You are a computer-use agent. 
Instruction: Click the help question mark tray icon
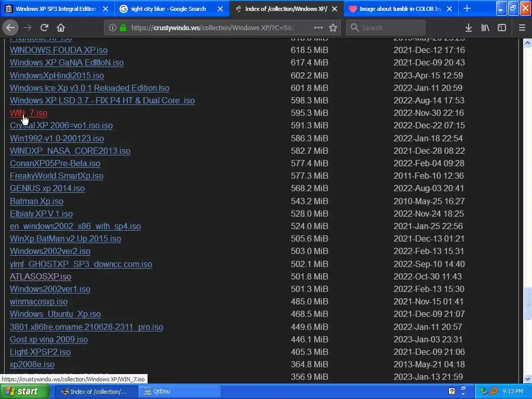451,392
